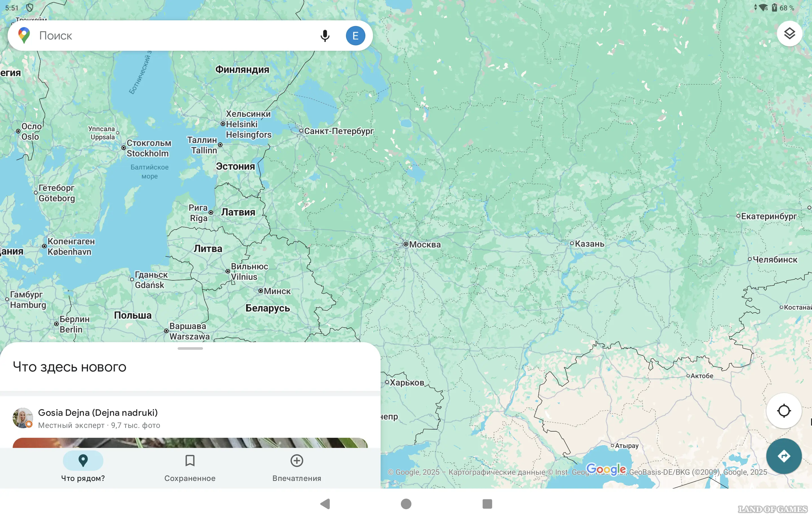Tap the Что здесь нового heading

point(69,367)
